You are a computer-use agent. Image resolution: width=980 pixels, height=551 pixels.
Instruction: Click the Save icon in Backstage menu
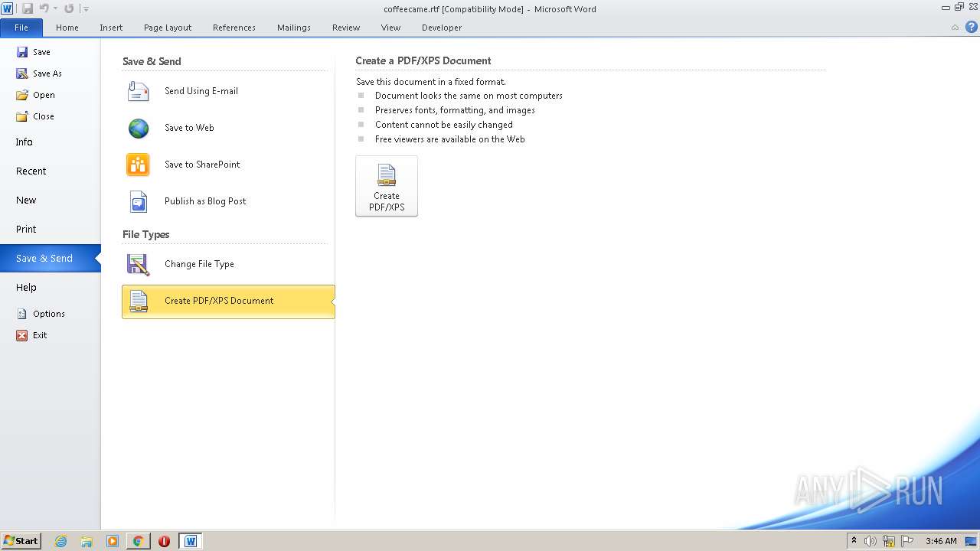point(22,52)
